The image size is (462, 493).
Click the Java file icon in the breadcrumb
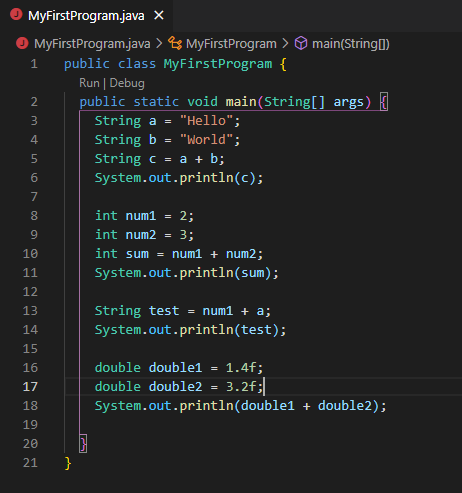tap(22, 43)
